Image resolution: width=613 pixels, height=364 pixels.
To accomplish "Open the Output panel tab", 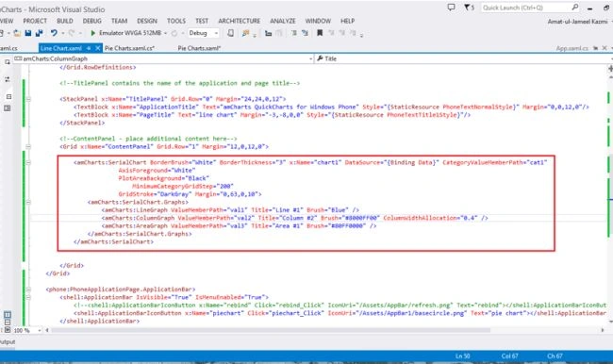I will click(x=7, y=342).
